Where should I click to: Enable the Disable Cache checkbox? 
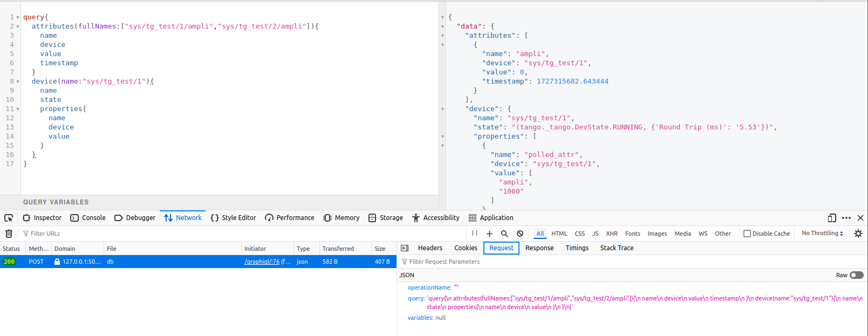click(x=747, y=234)
